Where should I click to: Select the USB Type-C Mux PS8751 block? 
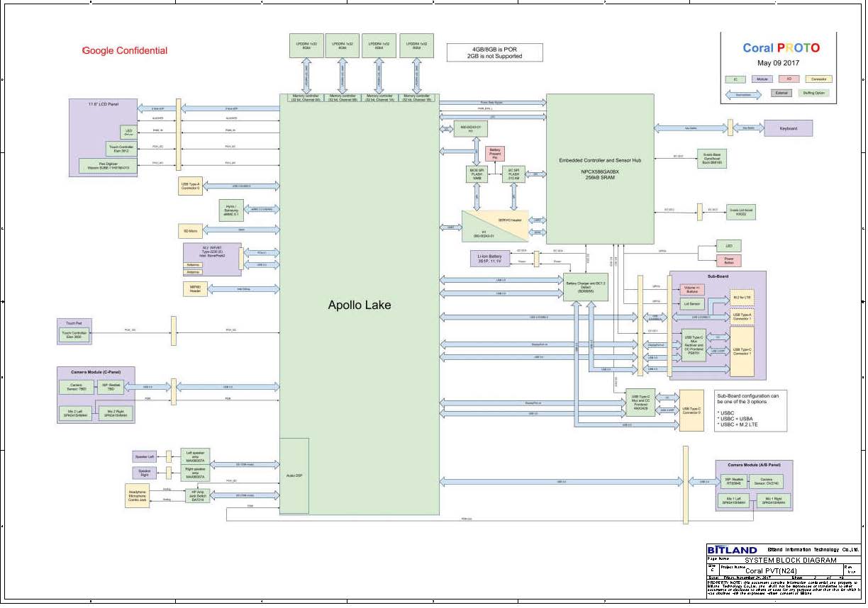(x=694, y=344)
